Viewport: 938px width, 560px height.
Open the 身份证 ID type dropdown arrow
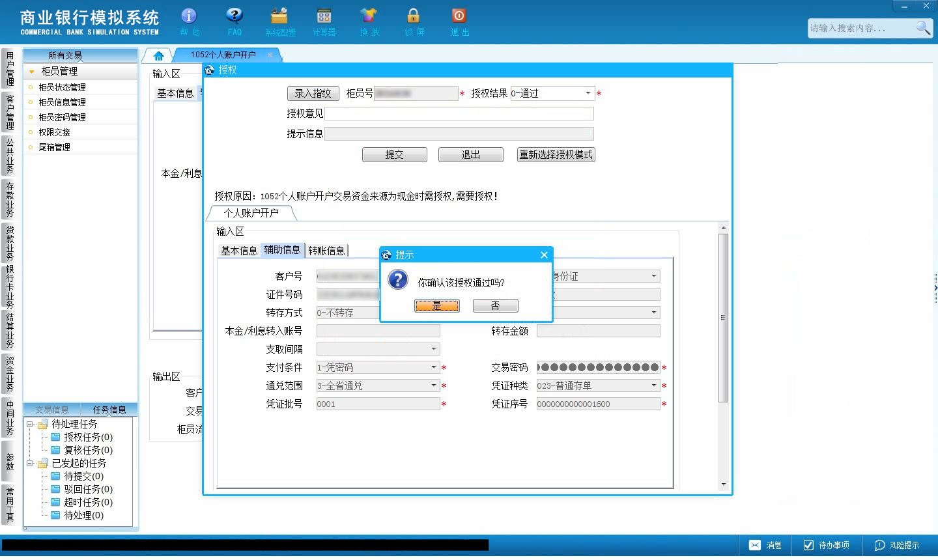click(x=654, y=276)
